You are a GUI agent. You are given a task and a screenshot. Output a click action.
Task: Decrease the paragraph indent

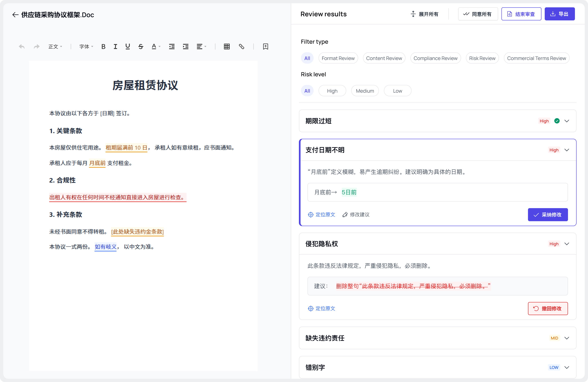[172, 46]
